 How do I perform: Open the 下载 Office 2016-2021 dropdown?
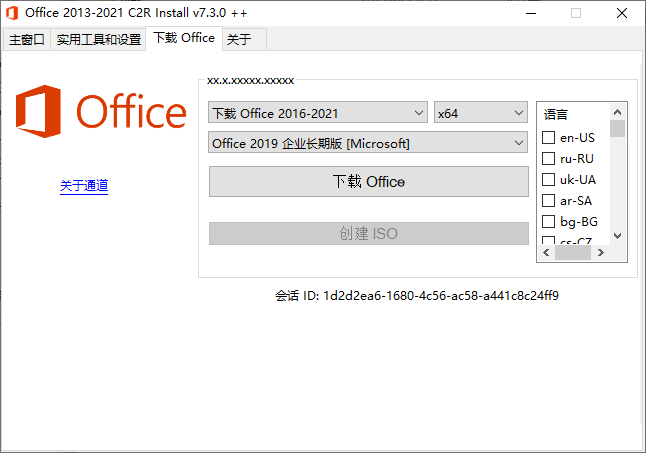(x=318, y=113)
